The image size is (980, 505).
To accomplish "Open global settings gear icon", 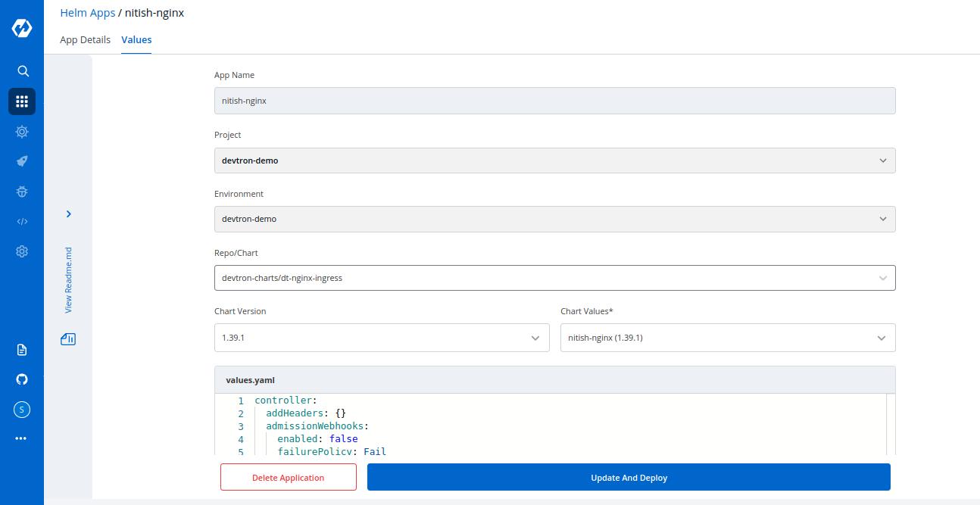I will pyautogui.click(x=22, y=251).
